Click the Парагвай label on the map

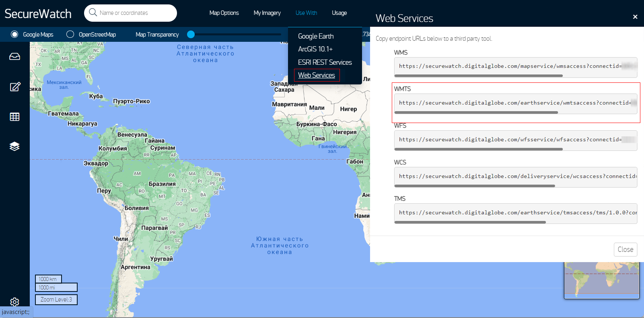pos(154,228)
